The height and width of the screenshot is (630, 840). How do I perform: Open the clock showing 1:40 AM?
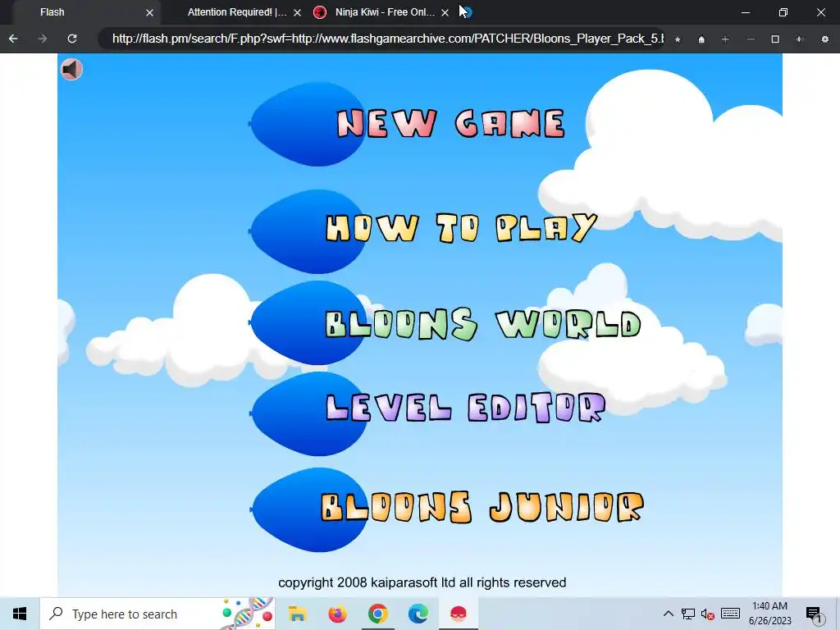pos(769,614)
